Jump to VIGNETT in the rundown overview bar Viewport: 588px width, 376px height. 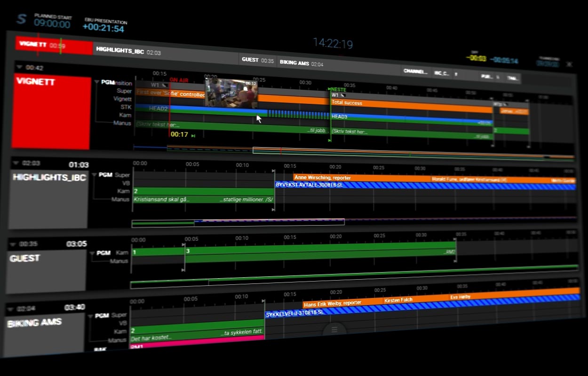[54, 46]
